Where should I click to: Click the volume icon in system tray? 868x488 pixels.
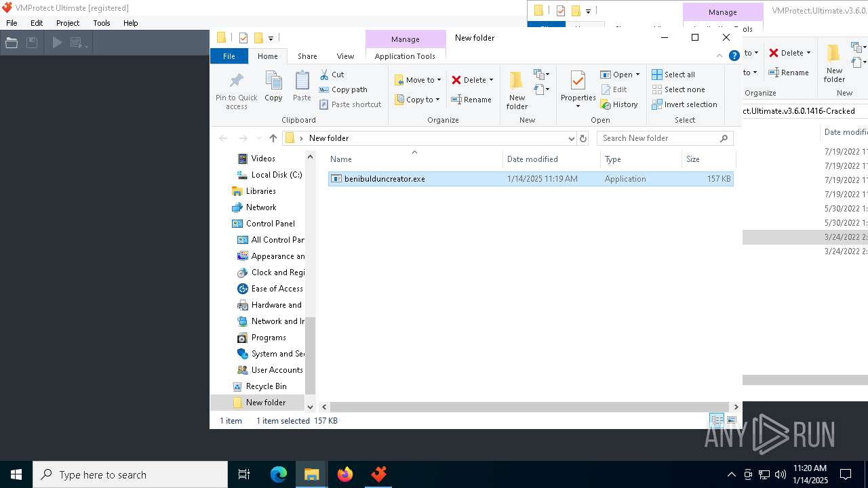click(x=781, y=474)
